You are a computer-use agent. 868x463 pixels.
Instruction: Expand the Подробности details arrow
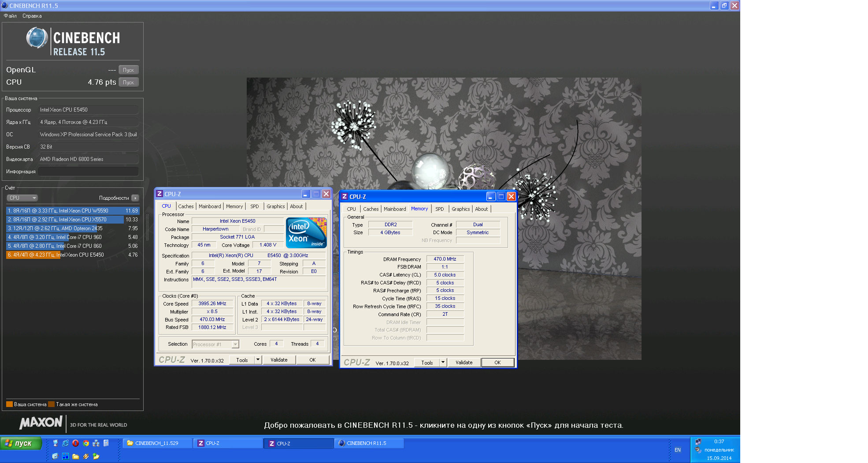pyautogui.click(x=135, y=198)
